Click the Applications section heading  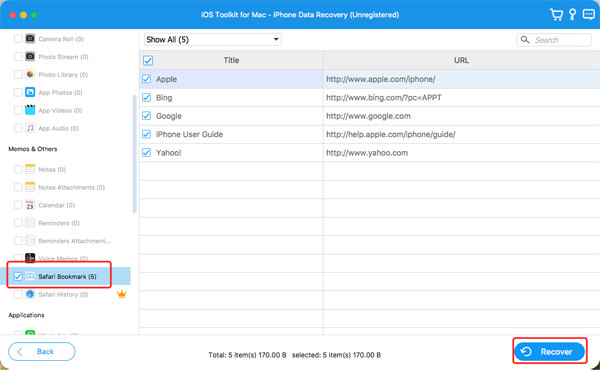pyautogui.click(x=26, y=315)
